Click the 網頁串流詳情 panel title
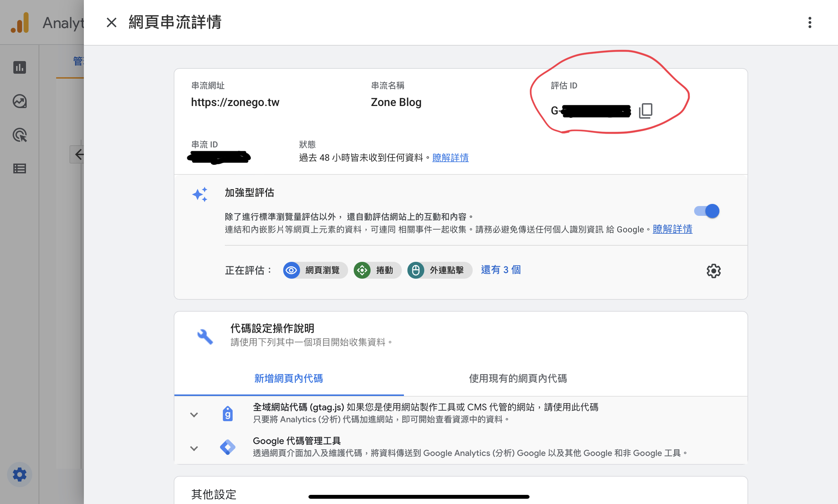838x504 pixels. point(175,22)
